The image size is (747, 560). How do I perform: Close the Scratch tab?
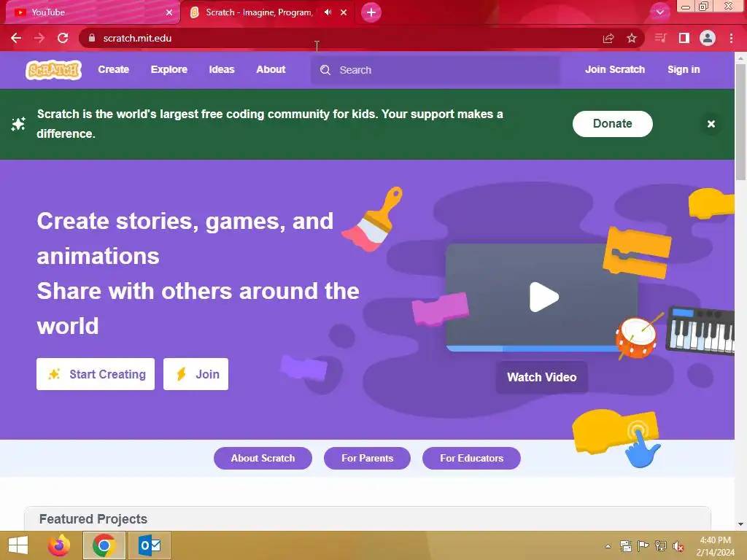(344, 12)
